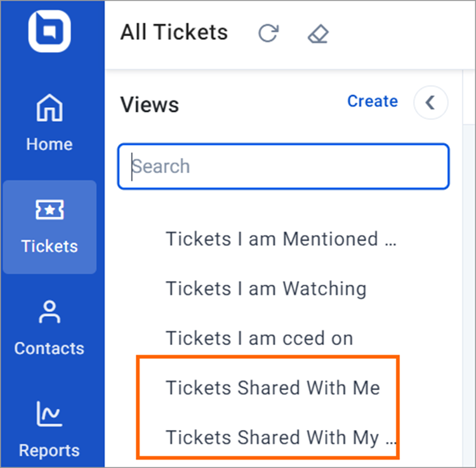
Task: Click the eraser clear filters icon
Action: [318, 34]
